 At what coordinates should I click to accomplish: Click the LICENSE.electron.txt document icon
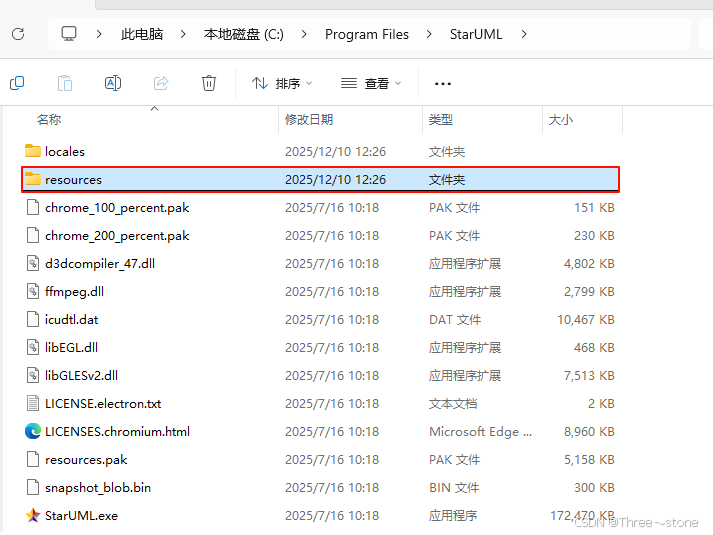click(x=33, y=404)
